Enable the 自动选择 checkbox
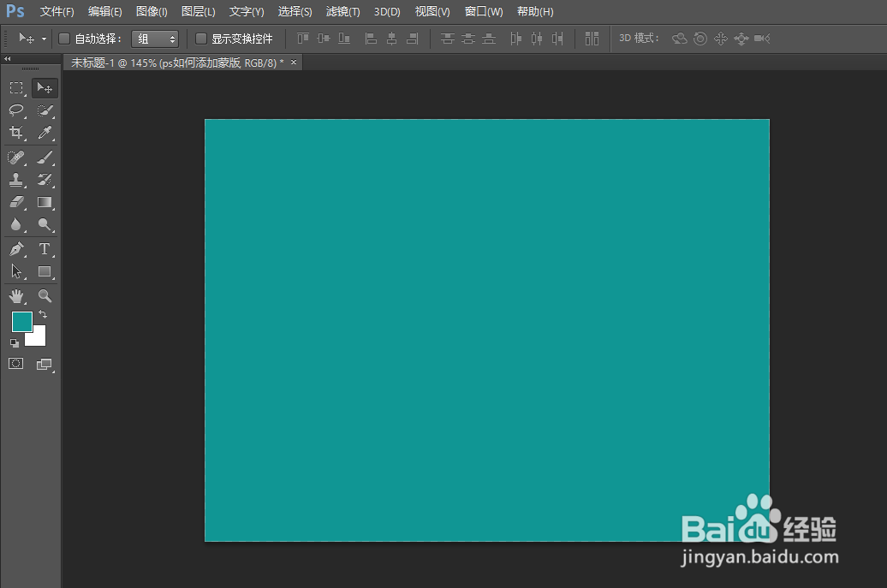This screenshot has width=887, height=588. click(x=64, y=39)
